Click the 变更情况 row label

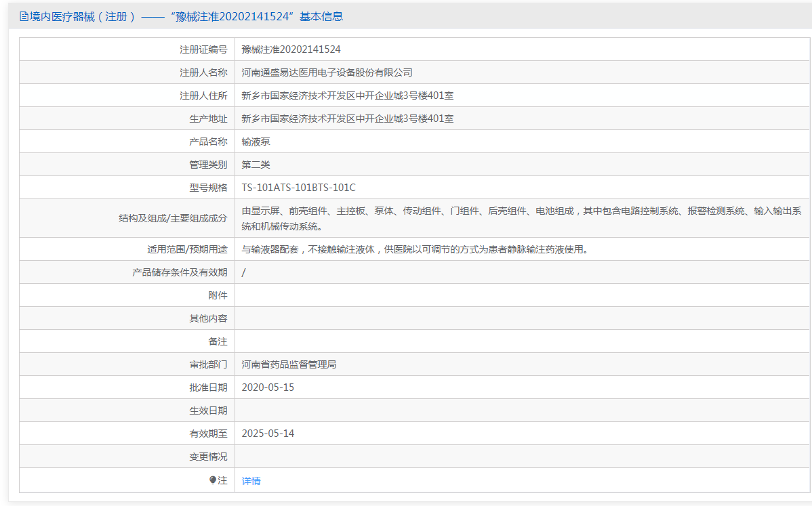(208, 457)
